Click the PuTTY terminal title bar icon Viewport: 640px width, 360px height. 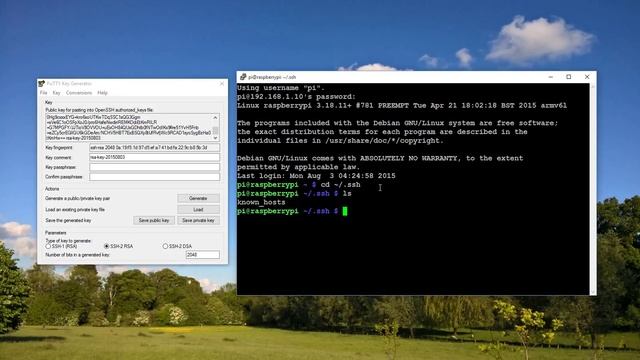(x=243, y=77)
